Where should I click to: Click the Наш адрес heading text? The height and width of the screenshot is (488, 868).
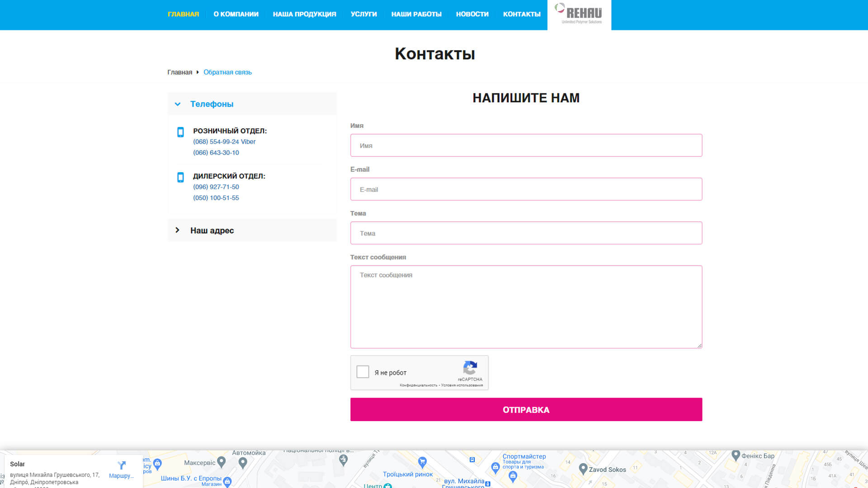click(x=212, y=230)
